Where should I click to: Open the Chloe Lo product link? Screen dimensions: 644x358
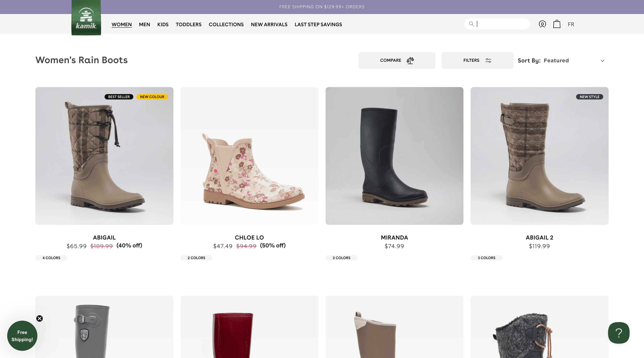249,237
